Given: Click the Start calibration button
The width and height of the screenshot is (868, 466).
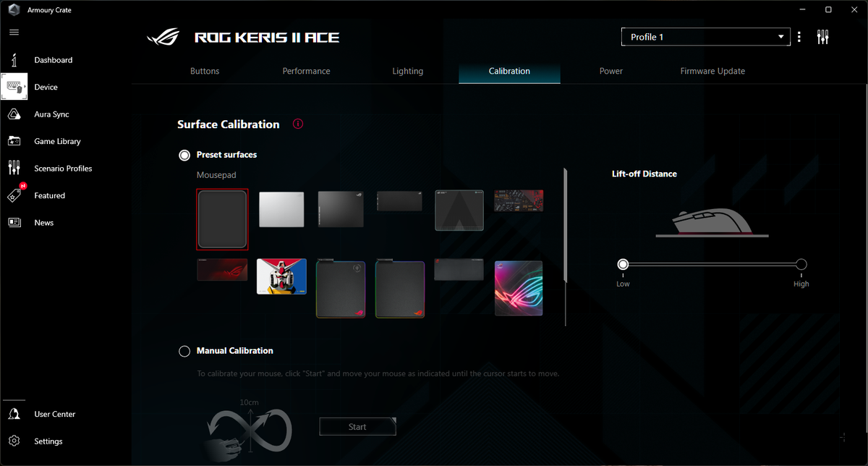Looking at the screenshot, I should pyautogui.click(x=357, y=427).
